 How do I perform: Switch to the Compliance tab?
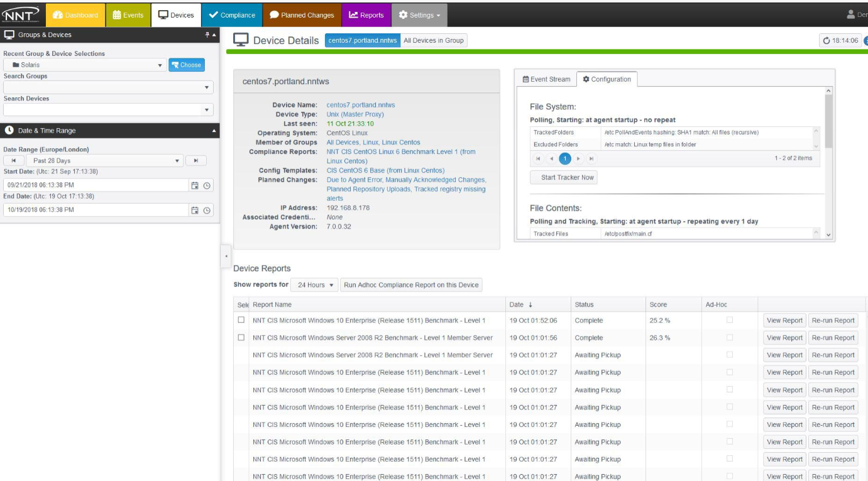click(233, 15)
